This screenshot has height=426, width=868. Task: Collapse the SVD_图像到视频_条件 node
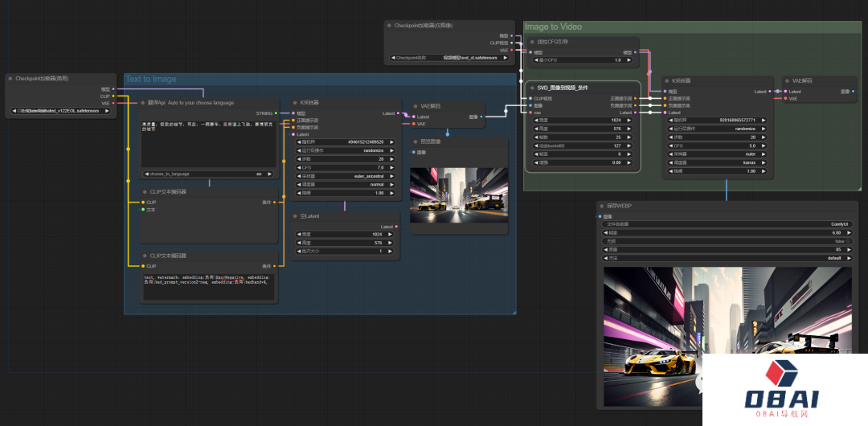[x=530, y=87]
